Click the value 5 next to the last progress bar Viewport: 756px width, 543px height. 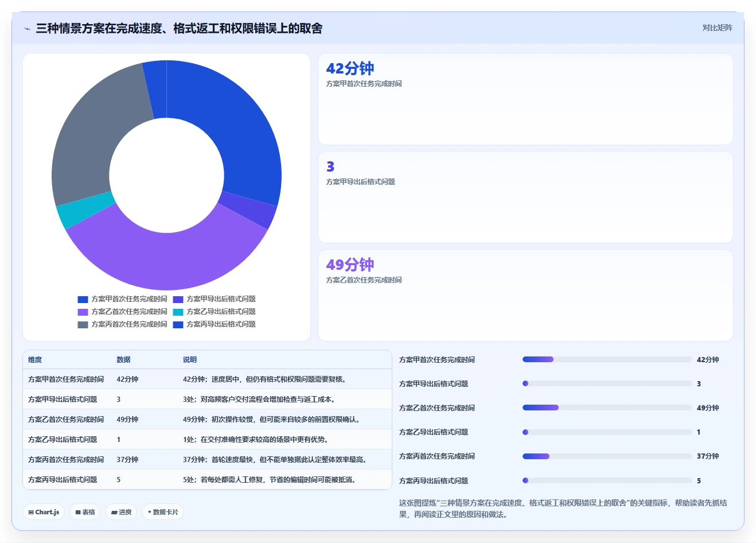tap(699, 481)
